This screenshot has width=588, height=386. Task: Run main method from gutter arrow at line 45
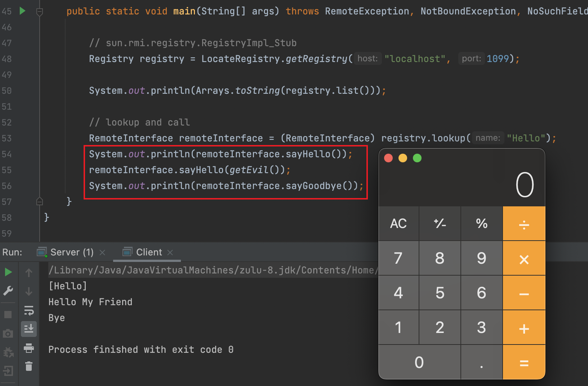click(x=22, y=11)
